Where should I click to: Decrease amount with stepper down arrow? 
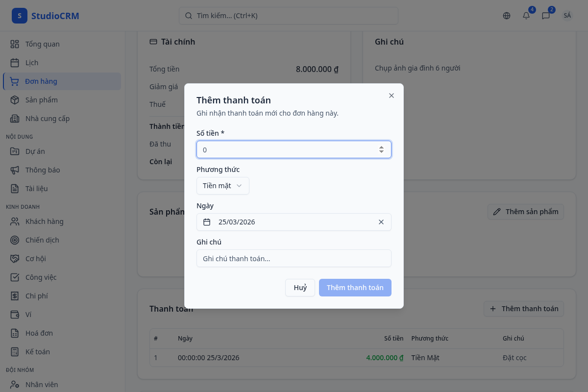pos(381,152)
